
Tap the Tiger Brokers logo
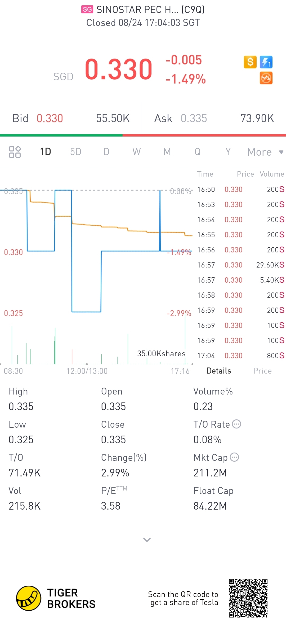click(29, 598)
